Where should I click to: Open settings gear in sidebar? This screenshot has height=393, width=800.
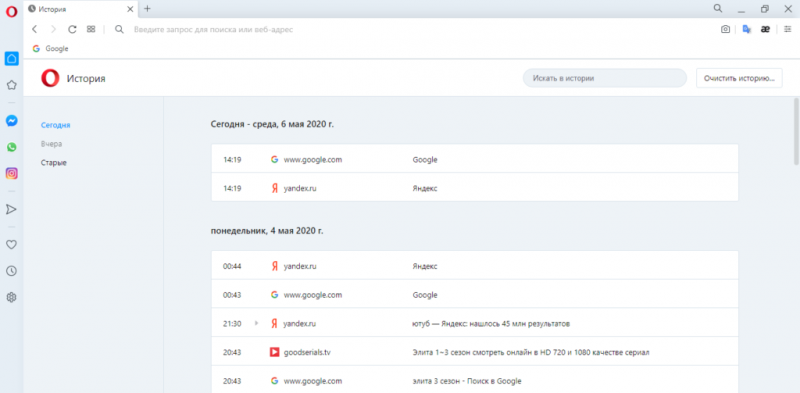[x=11, y=297]
